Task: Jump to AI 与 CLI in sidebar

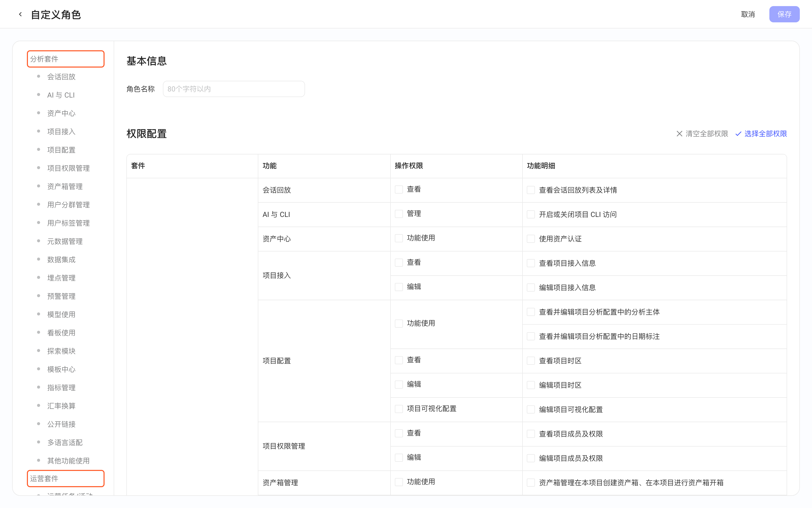Action: coord(61,95)
